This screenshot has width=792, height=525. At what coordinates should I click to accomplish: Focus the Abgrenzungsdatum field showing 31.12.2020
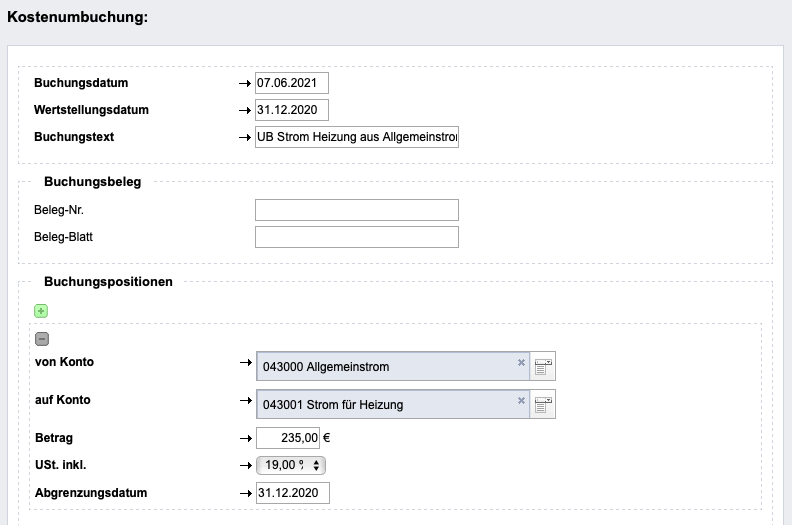pyautogui.click(x=292, y=493)
